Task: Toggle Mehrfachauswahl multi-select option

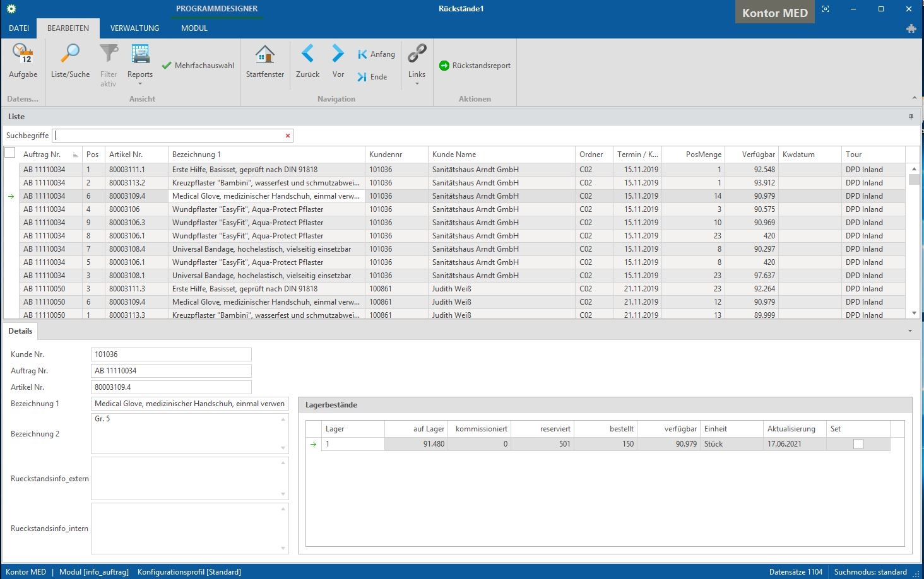Action: click(x=198, y=66)
